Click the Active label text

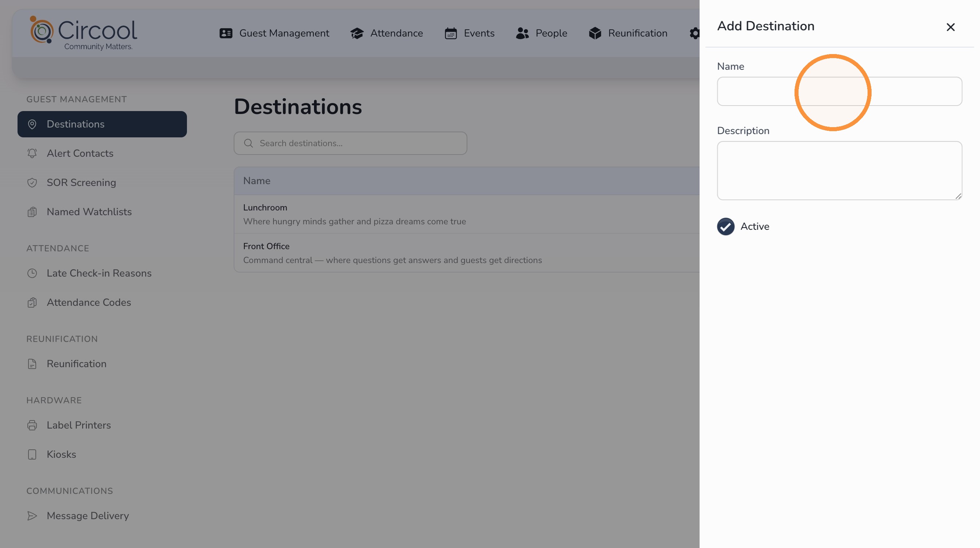755,227
